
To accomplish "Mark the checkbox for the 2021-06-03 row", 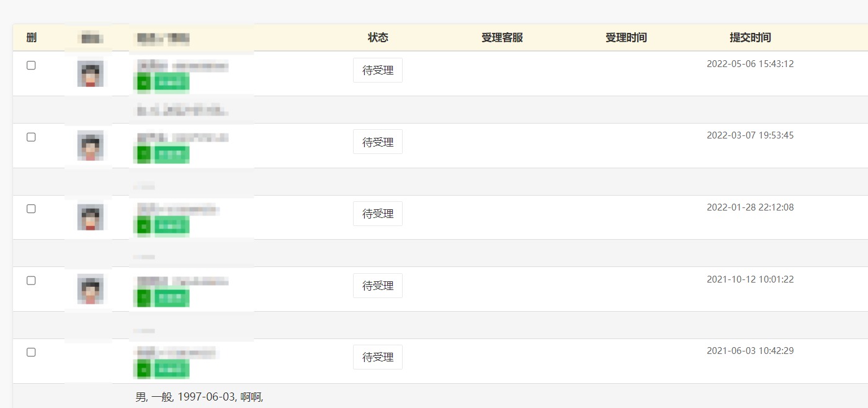I will 31,352.
